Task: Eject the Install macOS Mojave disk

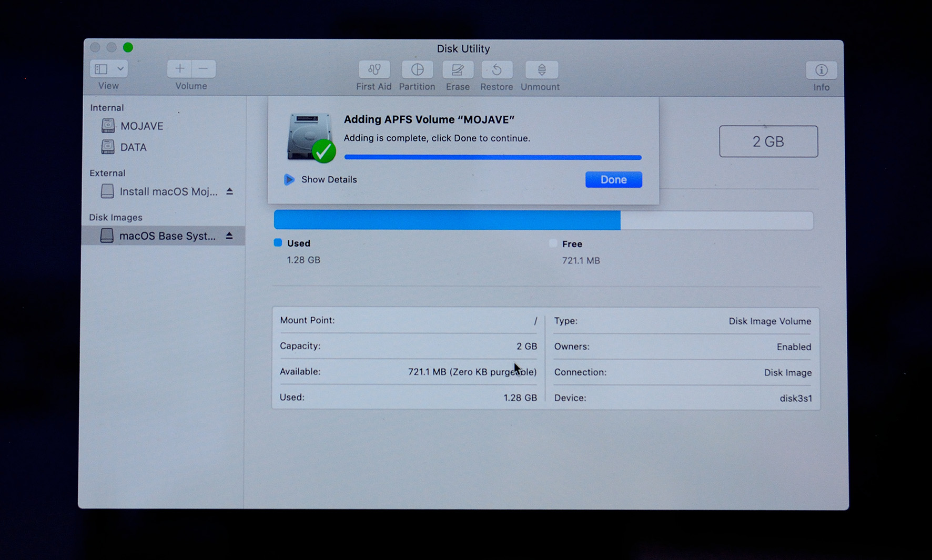Action: point(230,191)
